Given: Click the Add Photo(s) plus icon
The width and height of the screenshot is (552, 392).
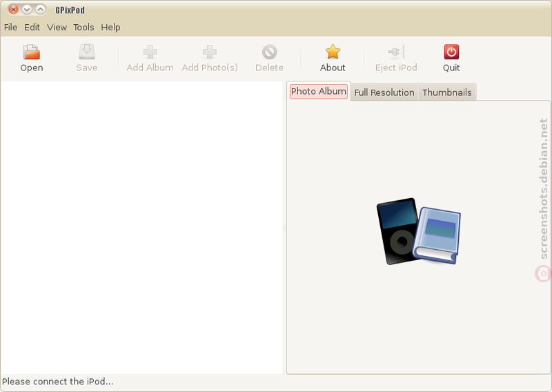Looking at the screenshot, I should 210,52.
